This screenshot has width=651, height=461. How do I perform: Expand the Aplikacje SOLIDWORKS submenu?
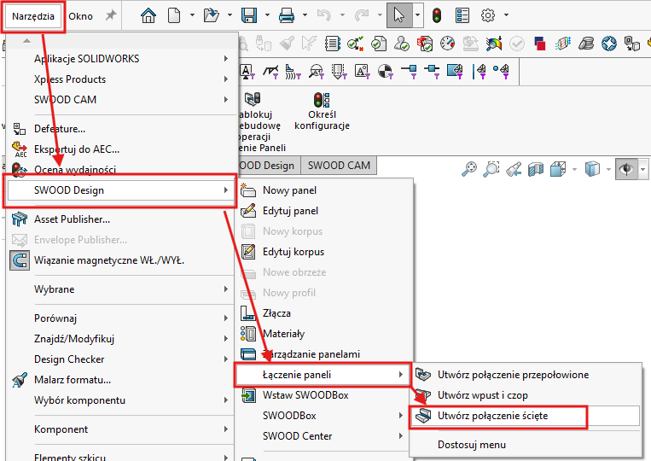[x=120, y=59]
